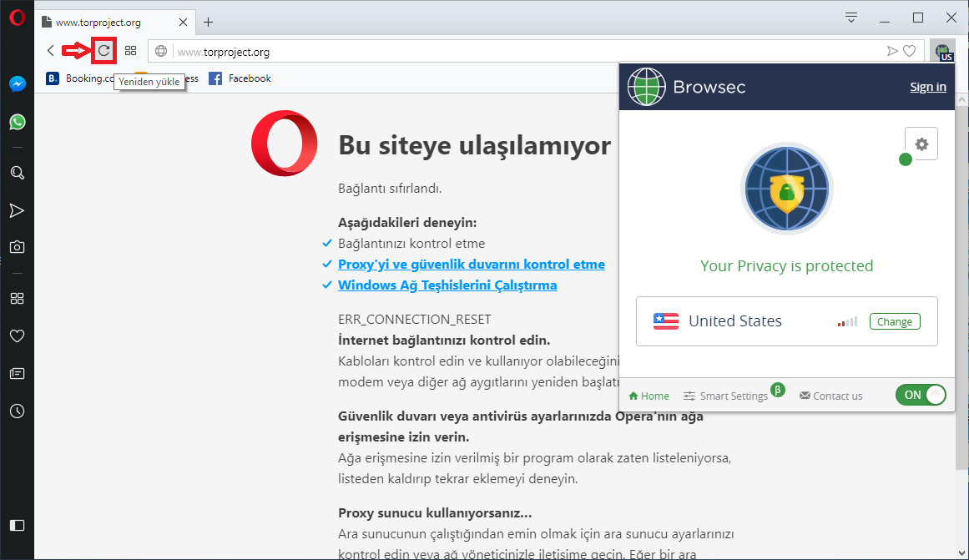The image size is (969, 560).
Task: Click the Browsec extension icon in toolbar
Action: pyautogui.click(x=943, y=52)
